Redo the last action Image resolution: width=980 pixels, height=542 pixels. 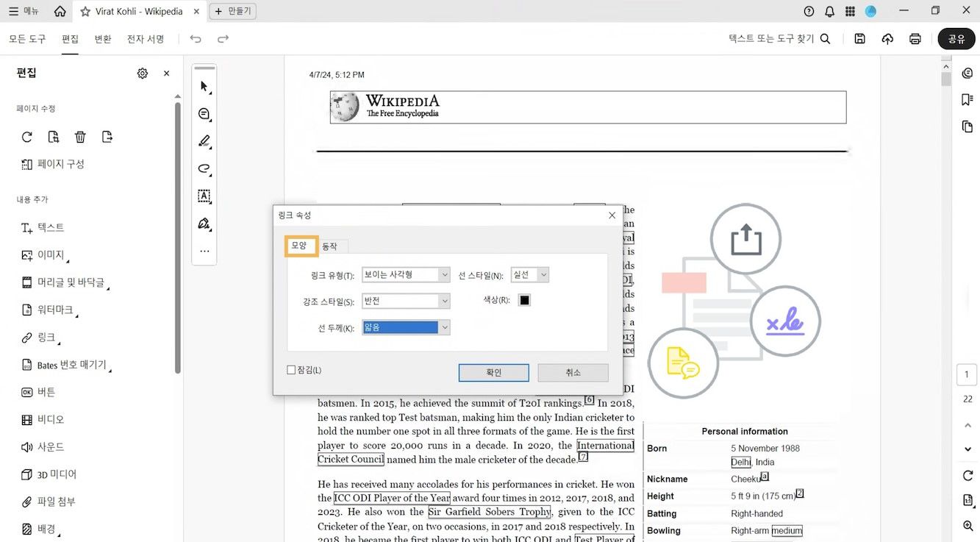(223, 39)
